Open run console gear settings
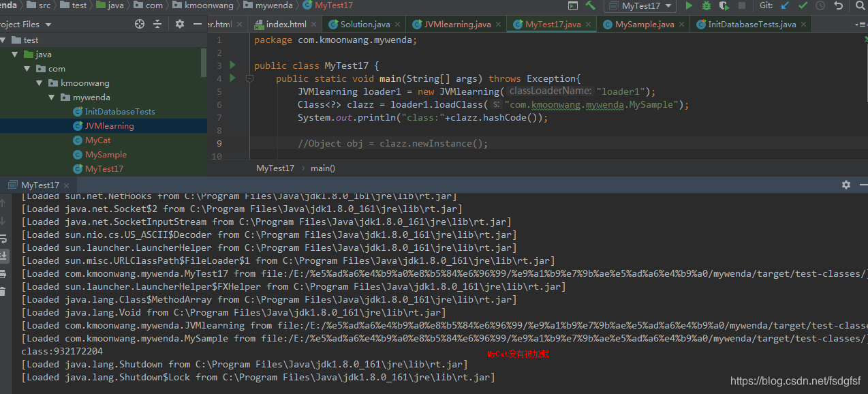The image size is (868, 394). pos(846,185)
